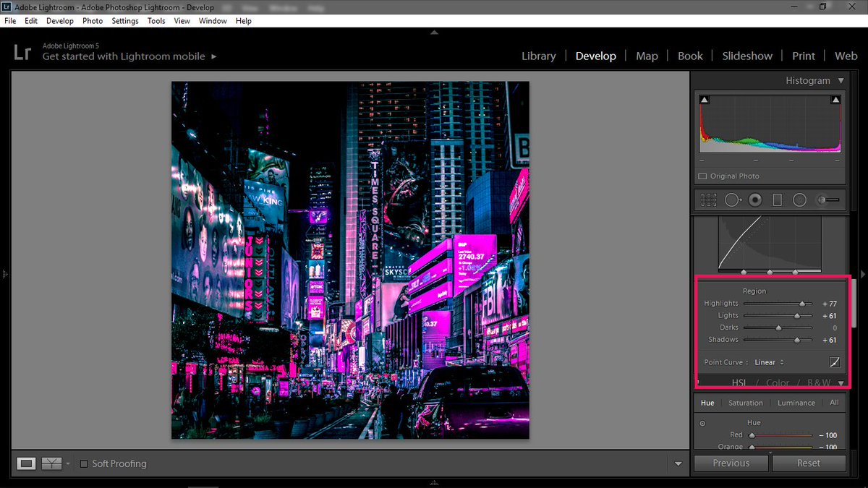868x488 pixels.
Task: Select the Loupe view icon
Action: tap(27, 463)
